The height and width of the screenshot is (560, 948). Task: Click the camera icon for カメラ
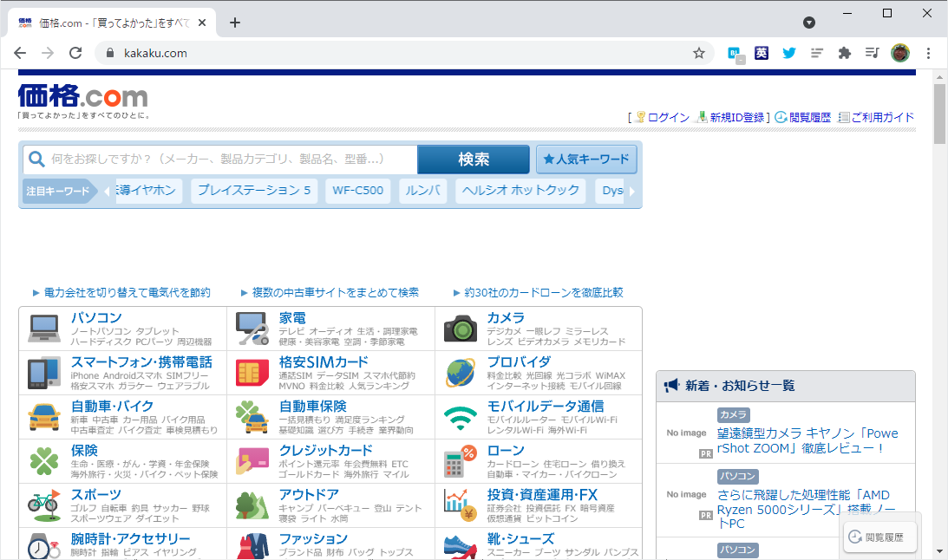point(461,329)
